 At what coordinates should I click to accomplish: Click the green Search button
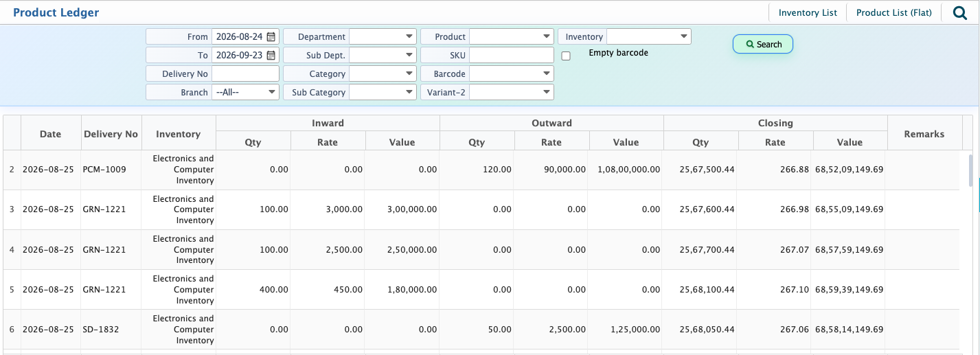coord(763,44)
